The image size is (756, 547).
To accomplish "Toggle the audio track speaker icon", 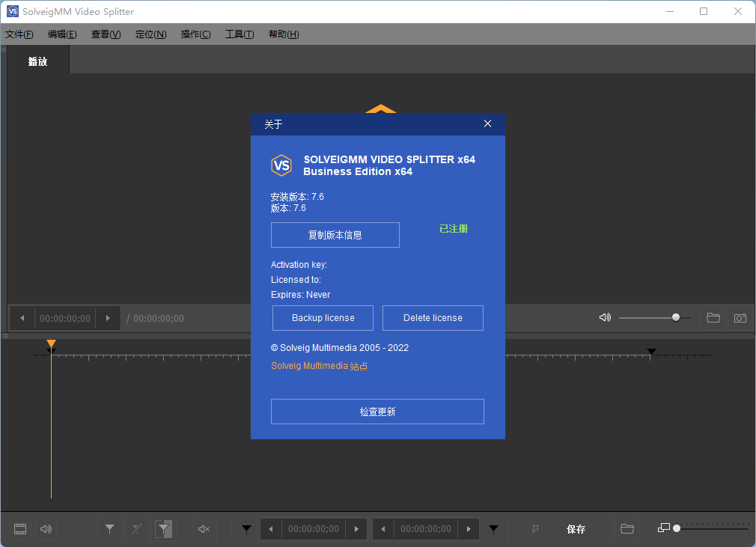I will tap(46, 529).
